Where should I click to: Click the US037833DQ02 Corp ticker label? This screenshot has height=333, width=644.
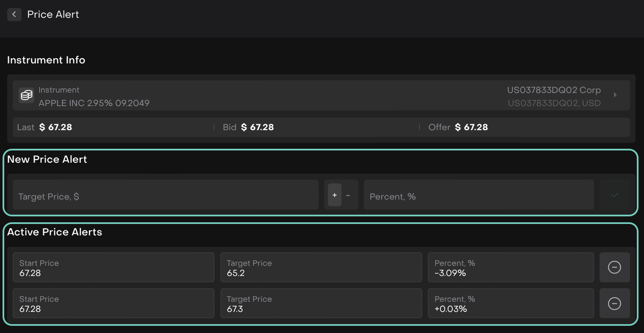click(553, 90)
